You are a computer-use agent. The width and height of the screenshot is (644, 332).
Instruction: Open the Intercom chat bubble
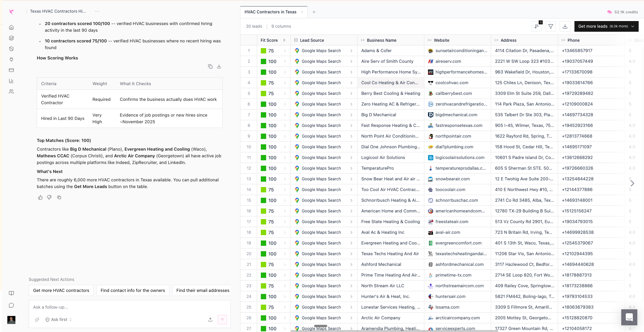click(629, 317)
